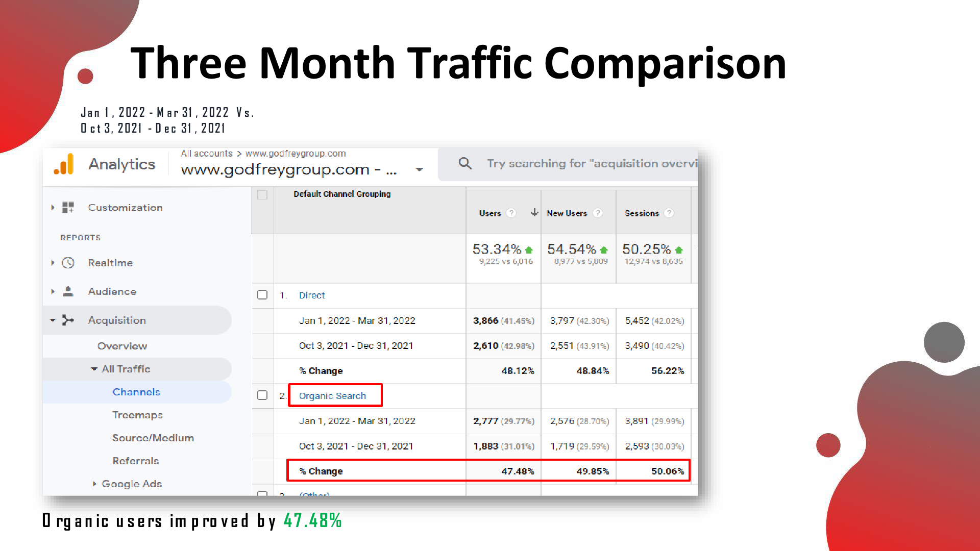
Task: Click the Users column help icon
Action: [511, 213]
